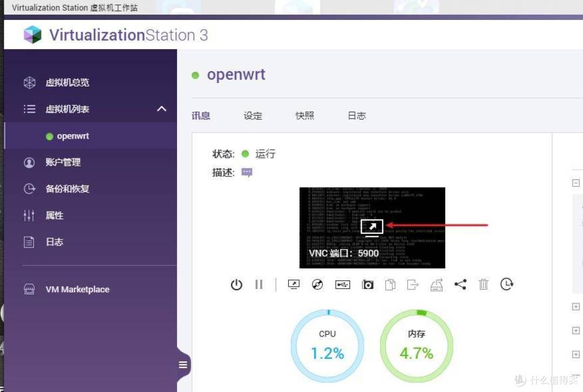Clone the virtual machine
The height and width of the screenshot is (392, 583).
coord(390,284)
